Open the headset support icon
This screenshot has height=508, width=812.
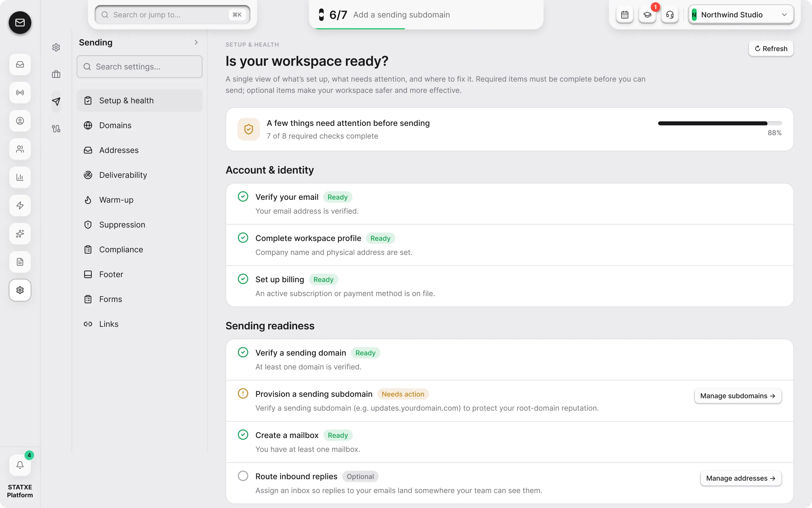(x=670, y=15)
